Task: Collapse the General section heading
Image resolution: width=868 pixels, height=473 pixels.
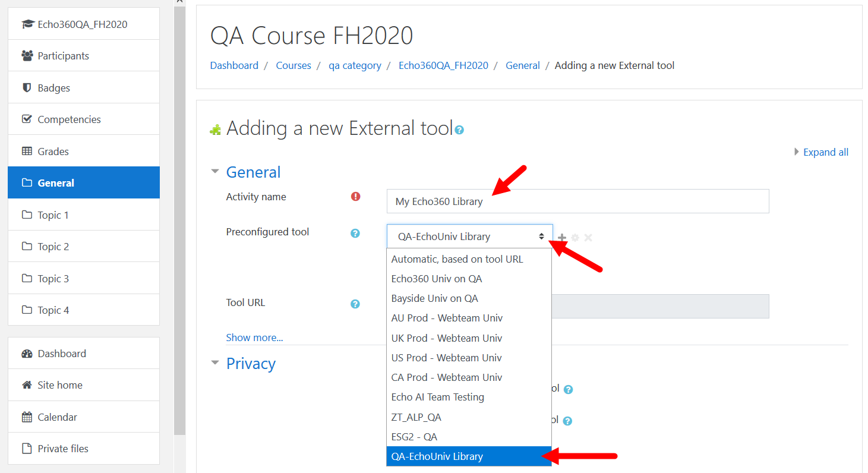Action: coord(253,172)
